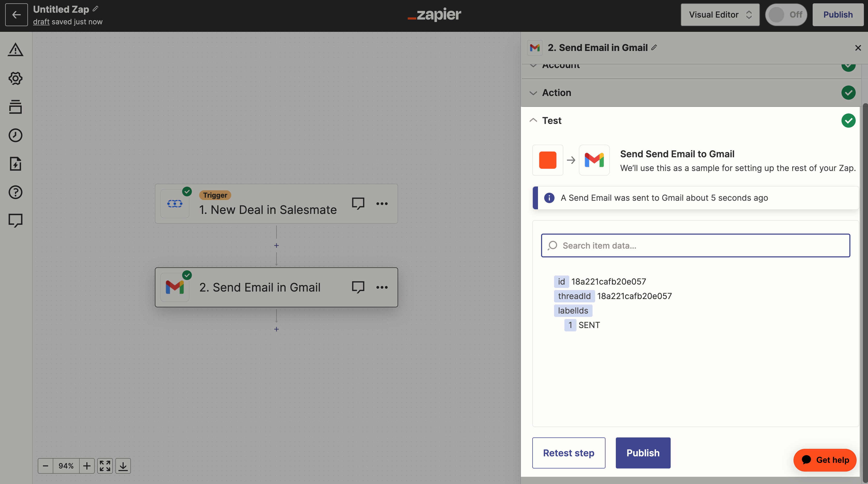868x484 pixels.
Task: Add comment on Send Email in Gmail step
Action: point(358,287)
